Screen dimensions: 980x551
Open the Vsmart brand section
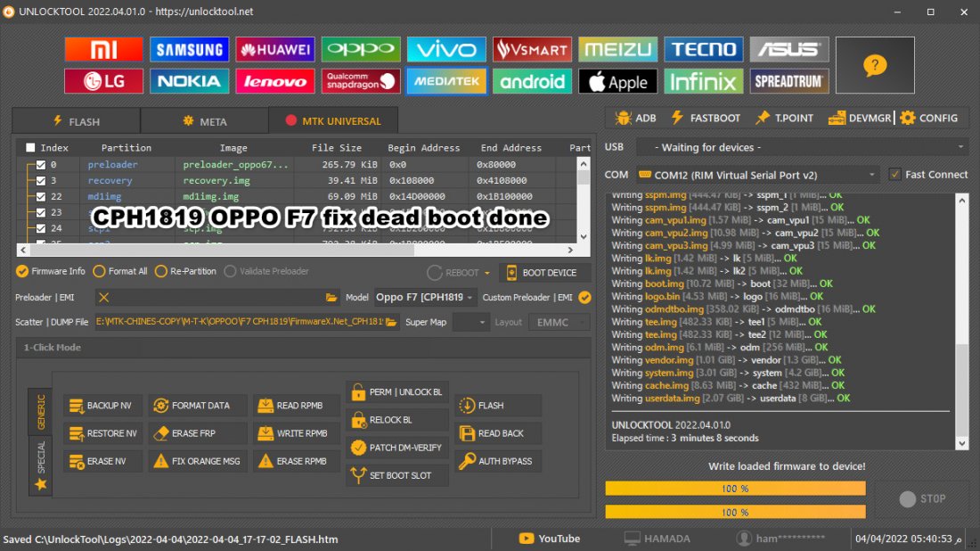pos(532,49)
